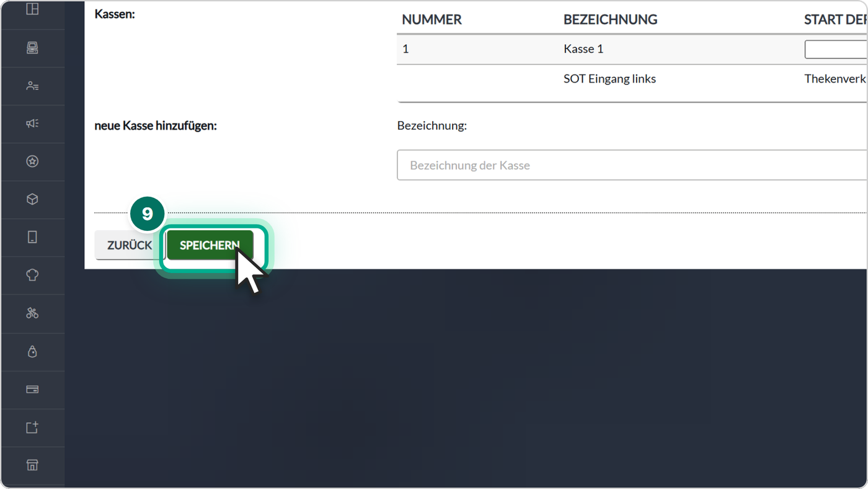Open the chef hat kitchen sidebar icon
The image size is (868, 489).
(x=32, y=275)
